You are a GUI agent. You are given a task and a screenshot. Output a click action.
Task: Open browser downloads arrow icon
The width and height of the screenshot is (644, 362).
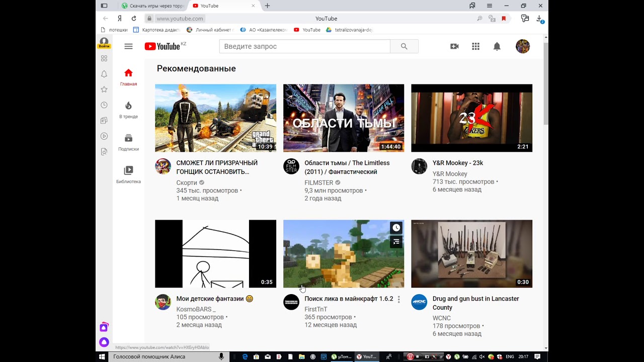tap(539, 19)
